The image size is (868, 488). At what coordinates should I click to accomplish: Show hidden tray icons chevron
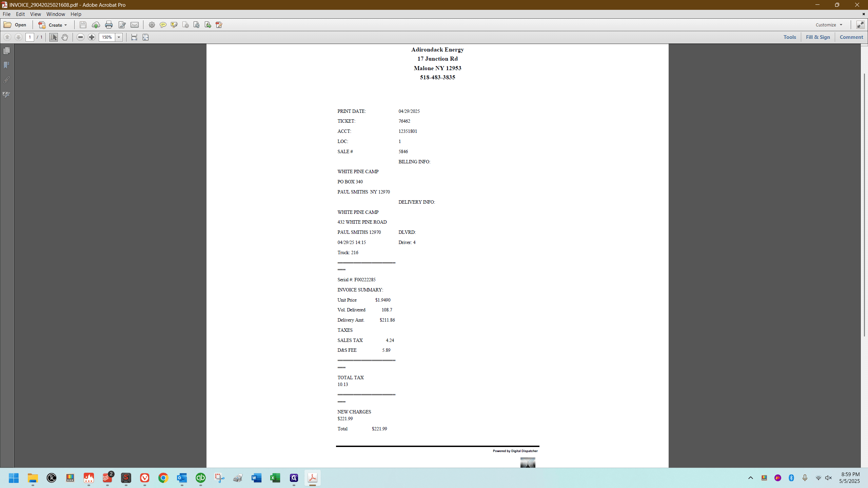(x=751, y=478)
